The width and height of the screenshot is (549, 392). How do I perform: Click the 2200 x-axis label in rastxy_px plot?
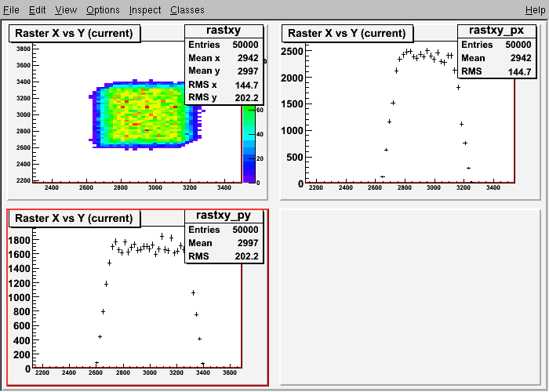[x=316, y=187]
